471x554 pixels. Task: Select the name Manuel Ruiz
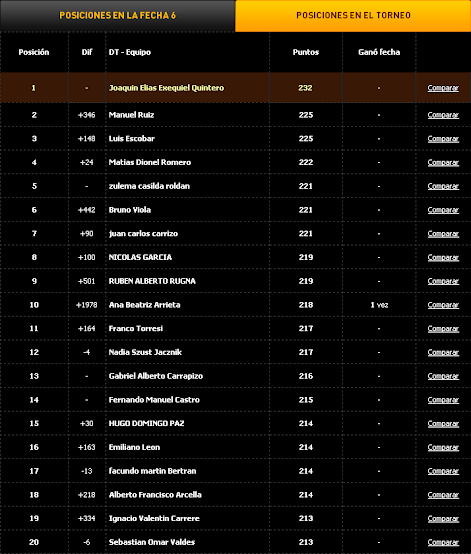coord(131,115)
